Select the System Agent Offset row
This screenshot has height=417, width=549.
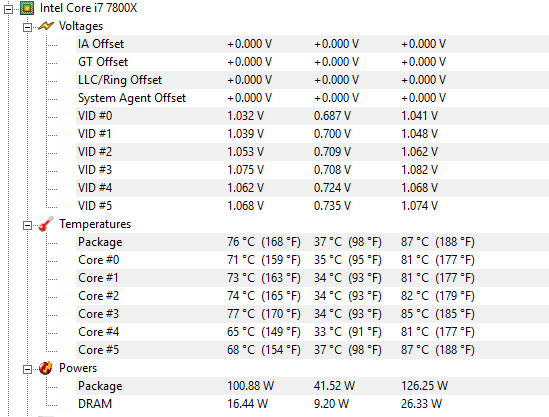click(x=312, y=98)
